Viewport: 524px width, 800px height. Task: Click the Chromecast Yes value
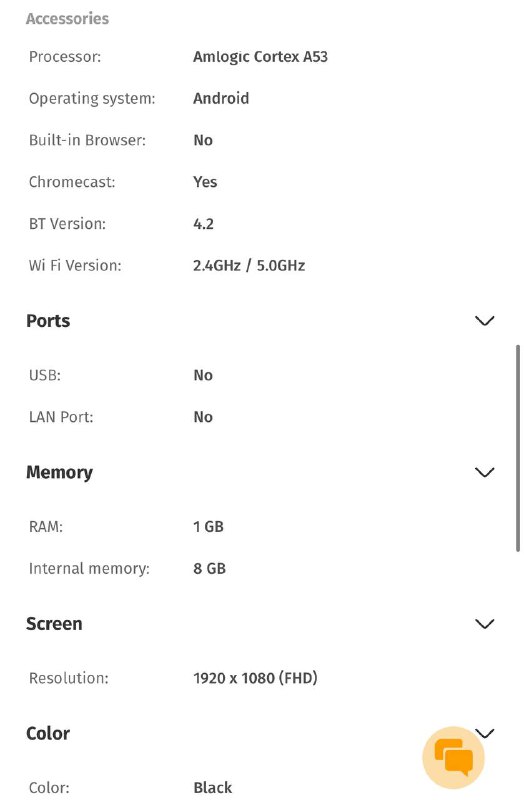coord(205,182)
